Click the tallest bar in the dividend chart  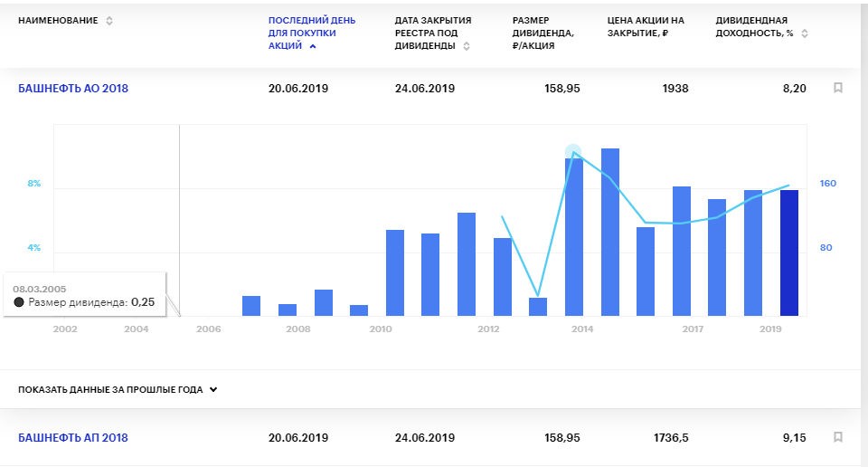coord(610,232)
